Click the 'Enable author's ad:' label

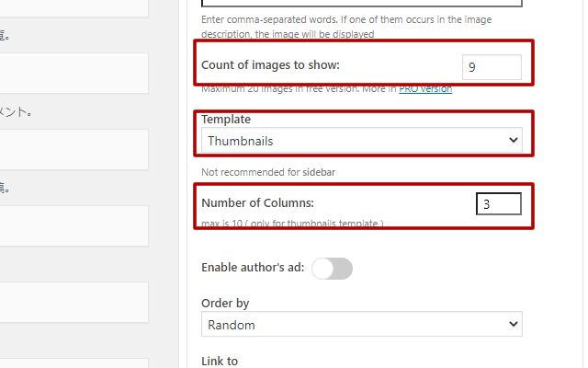click(253, 268)
